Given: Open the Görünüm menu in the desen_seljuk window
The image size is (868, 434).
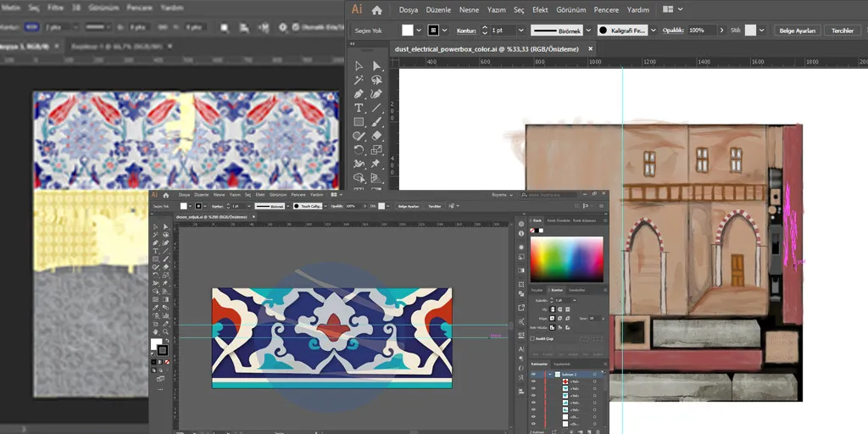Looking at the screenshot, I should click(x=278, y=195).
